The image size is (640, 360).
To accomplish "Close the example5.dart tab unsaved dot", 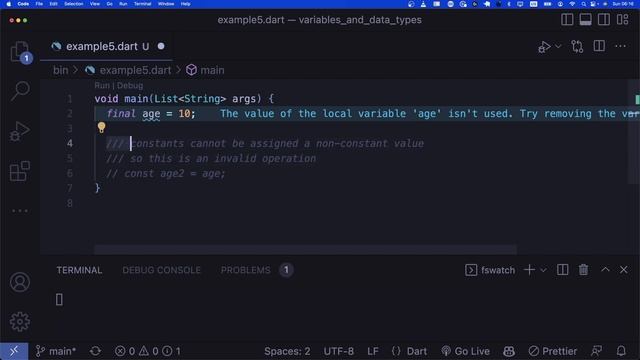I will [161, 46].
